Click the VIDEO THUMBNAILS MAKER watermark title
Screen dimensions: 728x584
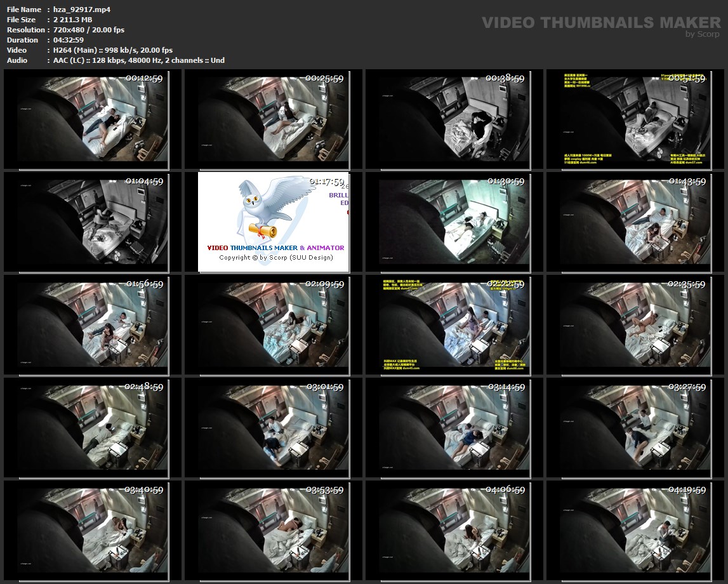point(600,23)
